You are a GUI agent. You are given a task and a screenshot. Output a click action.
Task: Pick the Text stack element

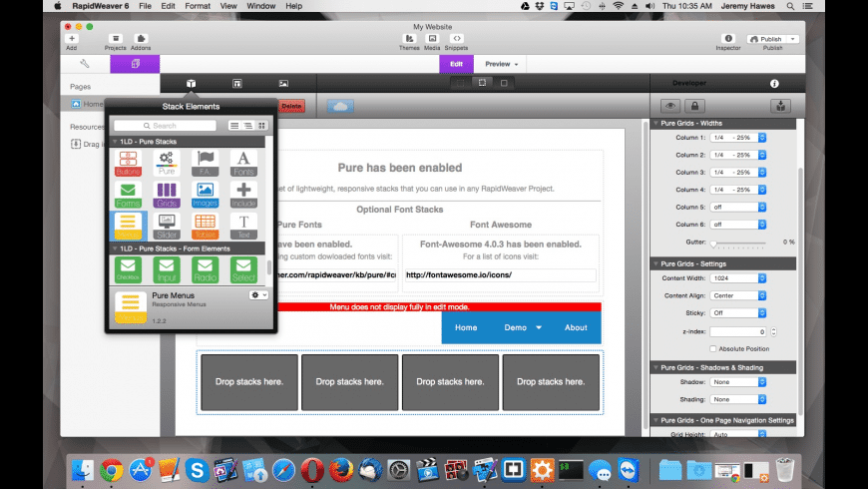pyautogui.click(x=243, y=226)
